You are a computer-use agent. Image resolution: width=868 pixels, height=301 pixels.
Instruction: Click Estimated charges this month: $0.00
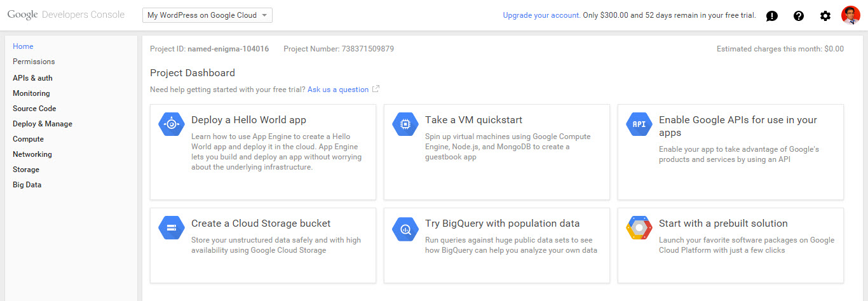[x=780, y=49]
